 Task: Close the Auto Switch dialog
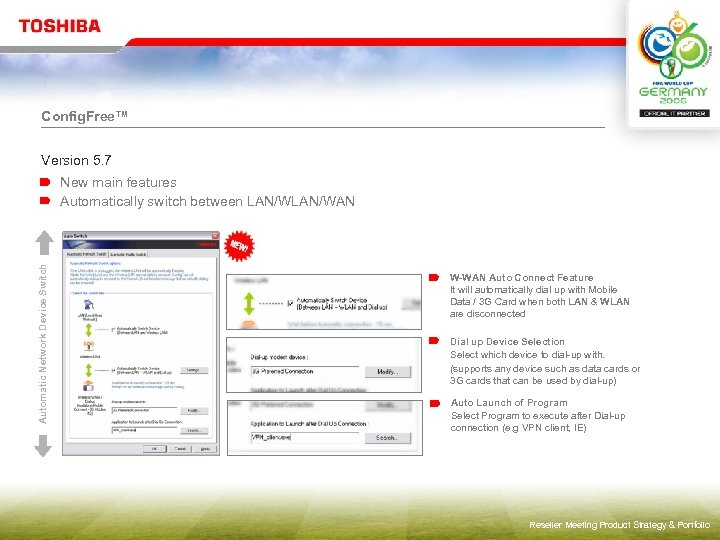point(215,236)
